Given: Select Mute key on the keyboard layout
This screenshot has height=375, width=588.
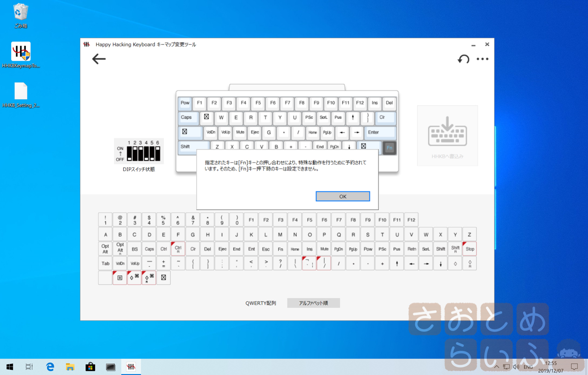Looking at the screenshot, I should (x=240, y=133).
